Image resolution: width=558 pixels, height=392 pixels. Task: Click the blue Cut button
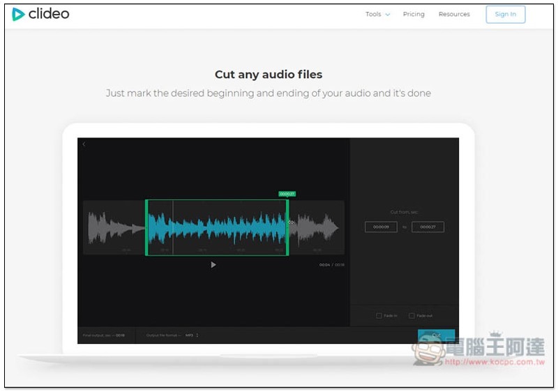coord(436,336)
